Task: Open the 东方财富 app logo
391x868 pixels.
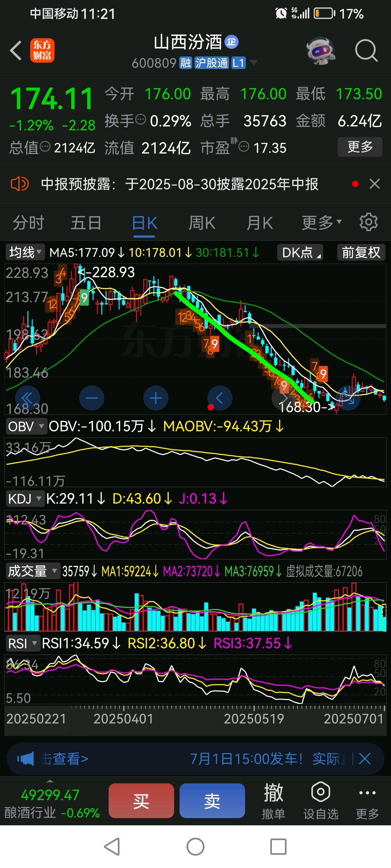Action: coord(42,50)
